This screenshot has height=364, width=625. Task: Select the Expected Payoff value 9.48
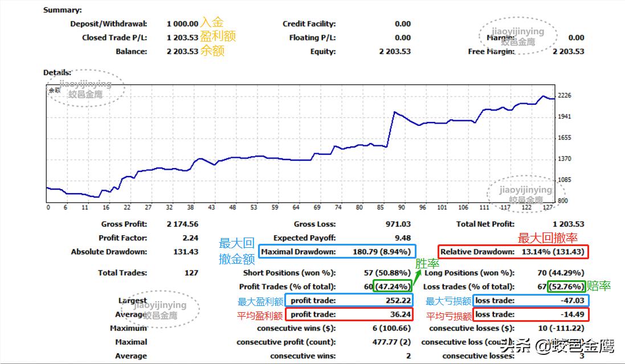(x=402, y=238)
